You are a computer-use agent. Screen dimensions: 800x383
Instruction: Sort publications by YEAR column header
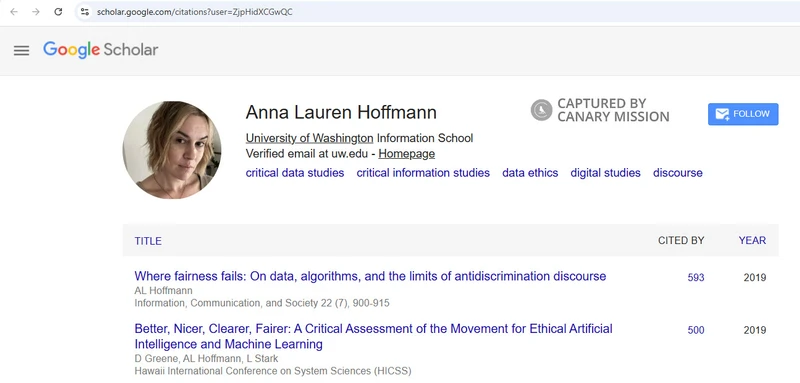pos(752,240)
